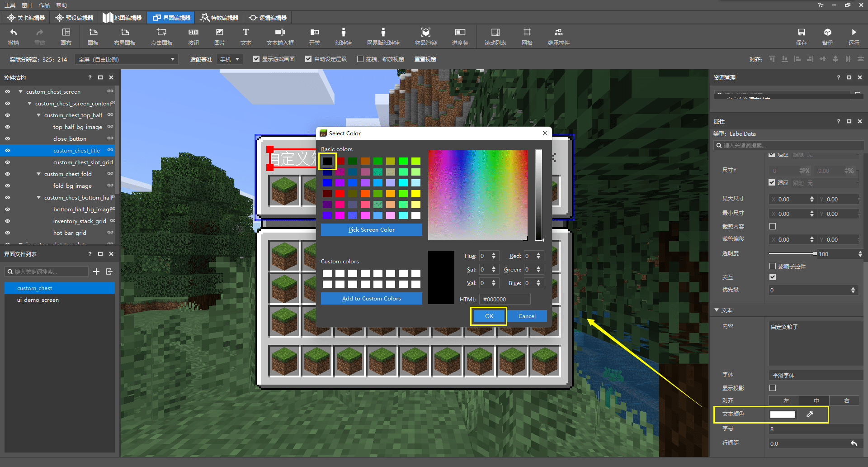Hide close_button layer with its eye icon
Viewport: 868px width, 467px height.
(7, 139)
